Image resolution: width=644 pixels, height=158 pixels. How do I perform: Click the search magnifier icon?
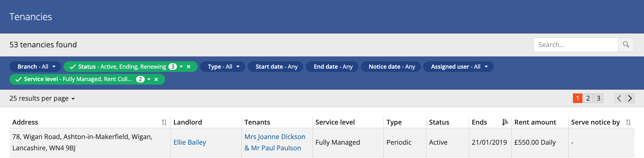(x=626, y=45)
